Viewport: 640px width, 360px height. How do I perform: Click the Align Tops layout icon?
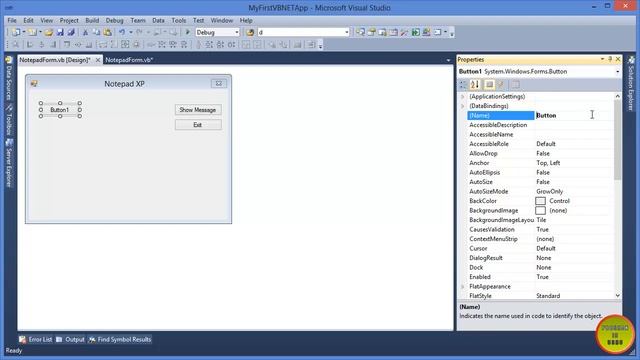pyautogui.click(x=67, y=44)
